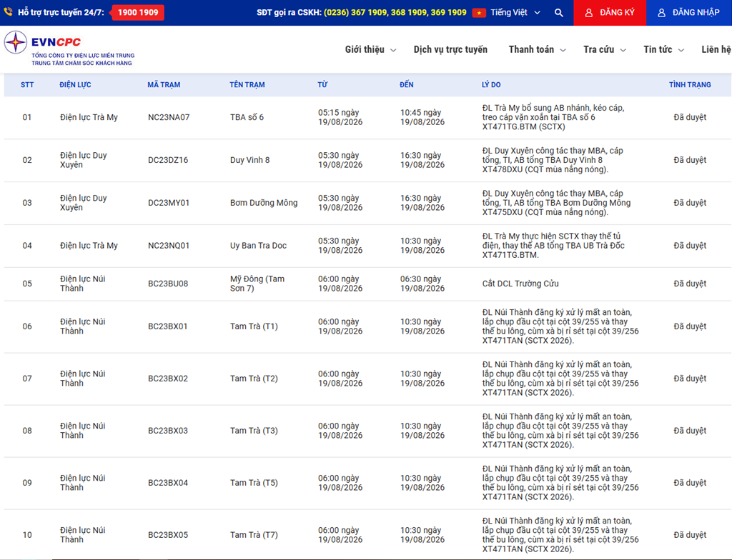
Task: Click station name Tam Trà (T2)
Action: click(x=254, y=379)
